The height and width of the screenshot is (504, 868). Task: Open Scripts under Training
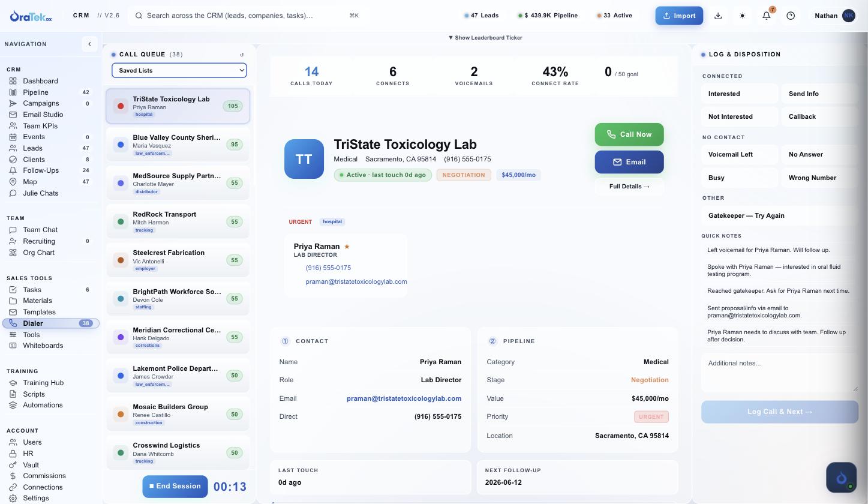point(34,394)
